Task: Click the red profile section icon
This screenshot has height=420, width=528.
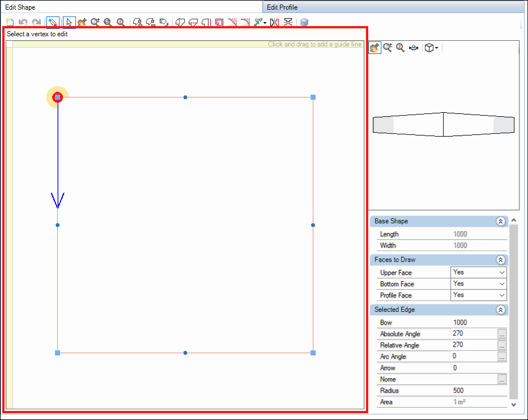Action: point(288,22)
